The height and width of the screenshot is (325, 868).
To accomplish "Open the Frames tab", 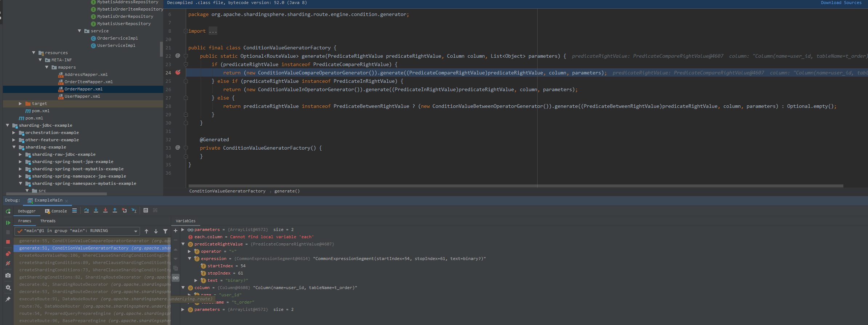I will pos(25,221).
